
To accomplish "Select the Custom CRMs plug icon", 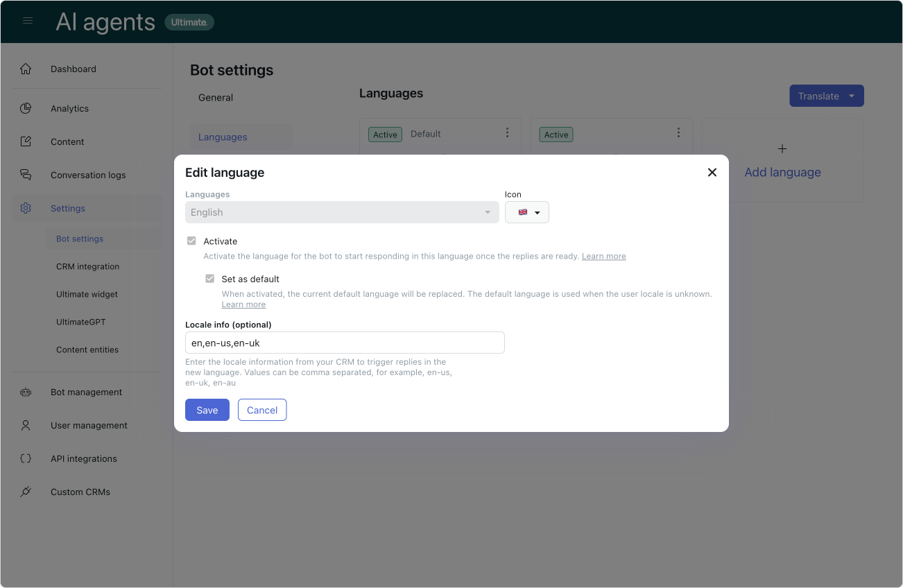I will 26,492.
